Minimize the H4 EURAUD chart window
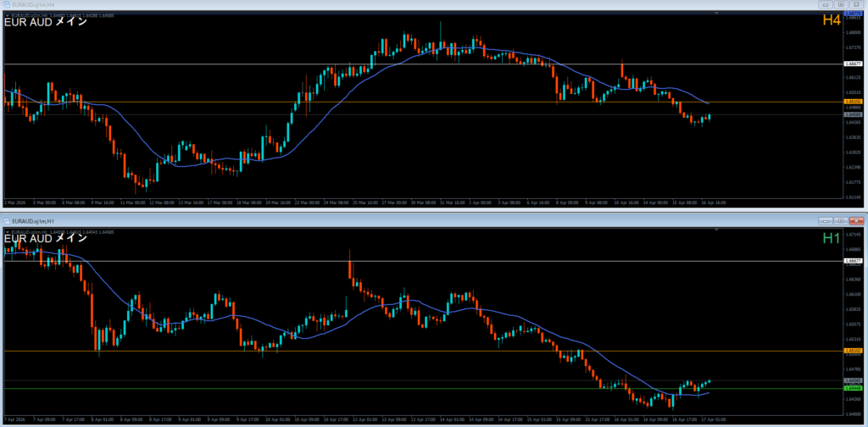 826,5
